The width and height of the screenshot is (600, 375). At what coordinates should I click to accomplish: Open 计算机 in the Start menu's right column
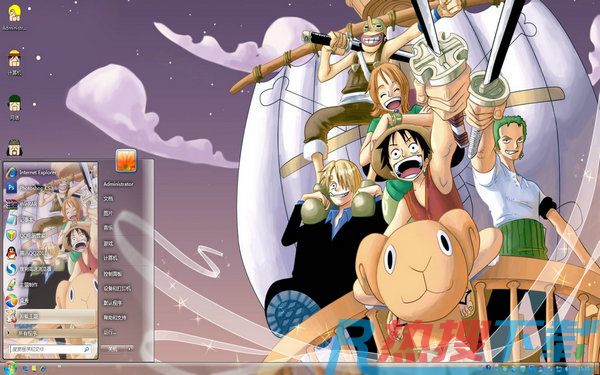click(111, 258)
